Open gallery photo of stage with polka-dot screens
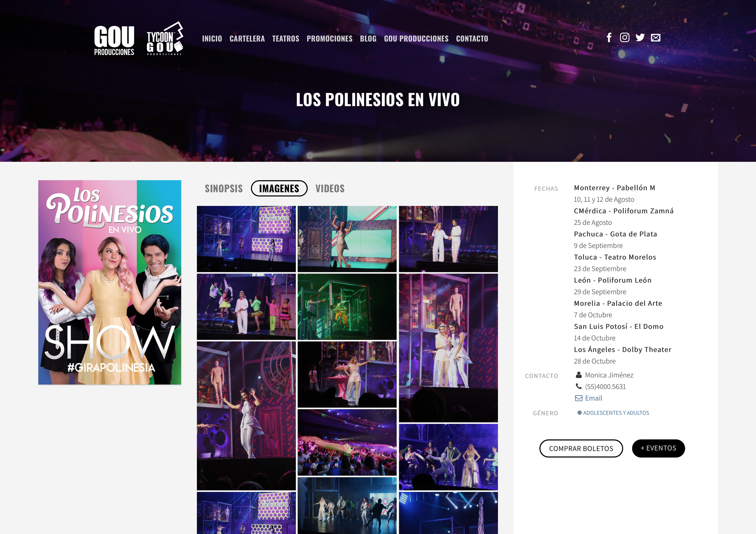 246,239
